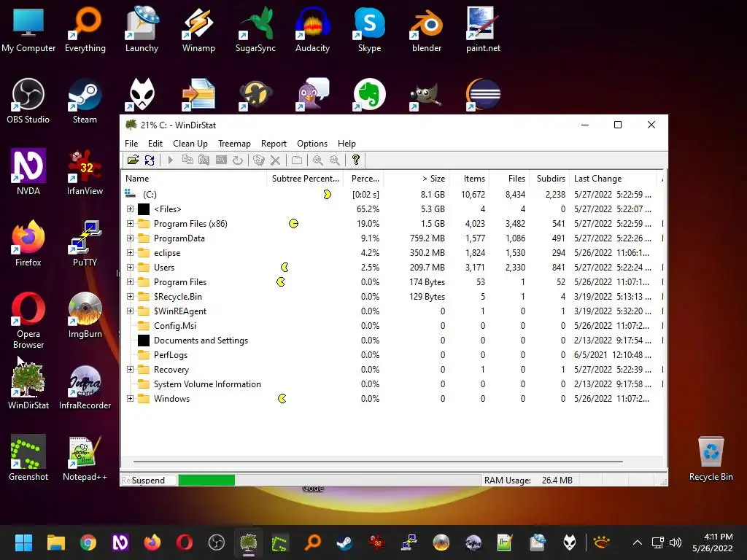Viewport: 747px width, 560px height.
Task: Select the Everything search desktop icon
Action: (85, 29)
